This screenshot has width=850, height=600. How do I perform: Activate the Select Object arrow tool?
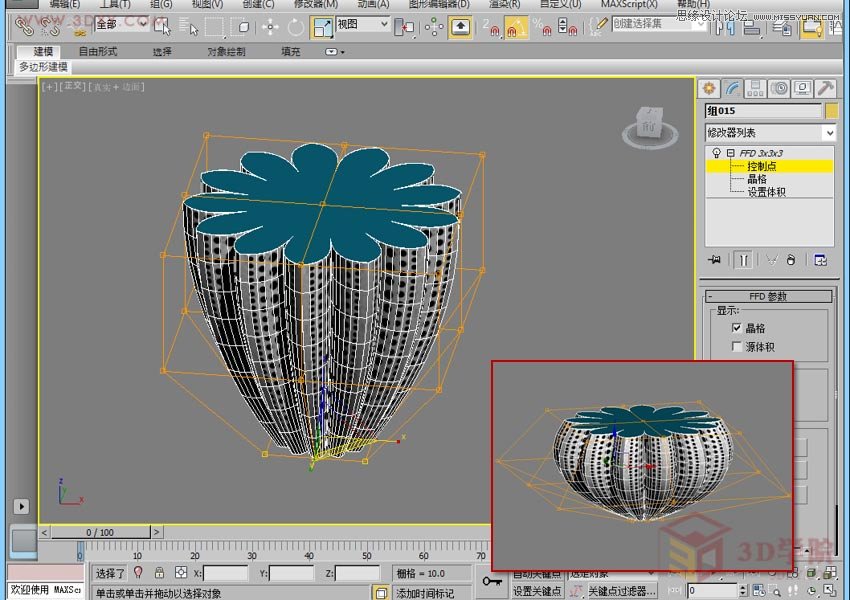point(162,25)
